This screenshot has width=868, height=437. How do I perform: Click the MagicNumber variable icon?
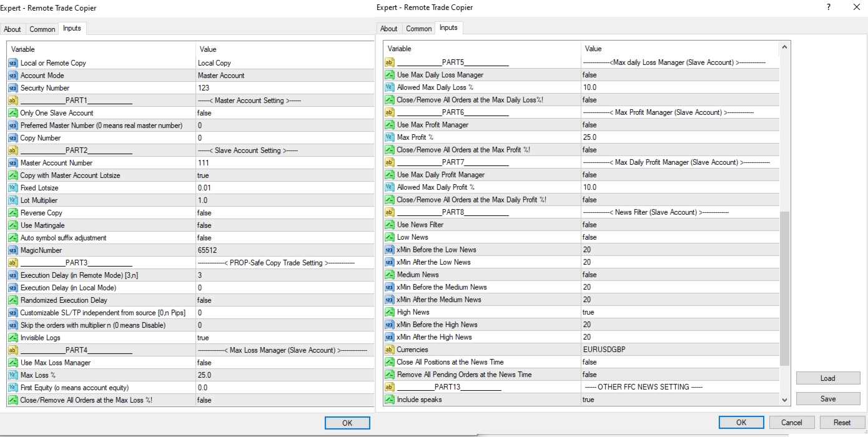(13, 250)
